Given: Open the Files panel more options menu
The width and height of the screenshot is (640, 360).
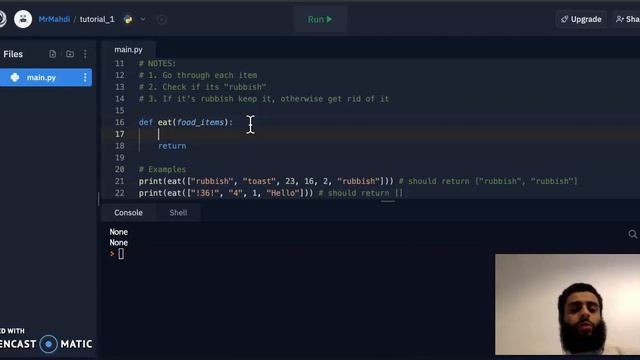Looking at the screenshot, I should click(x=85, y=54).
